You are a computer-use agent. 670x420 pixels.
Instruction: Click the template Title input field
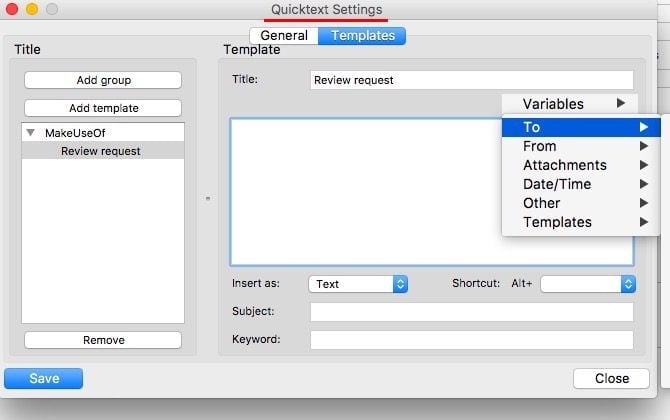tap(472, 80)
